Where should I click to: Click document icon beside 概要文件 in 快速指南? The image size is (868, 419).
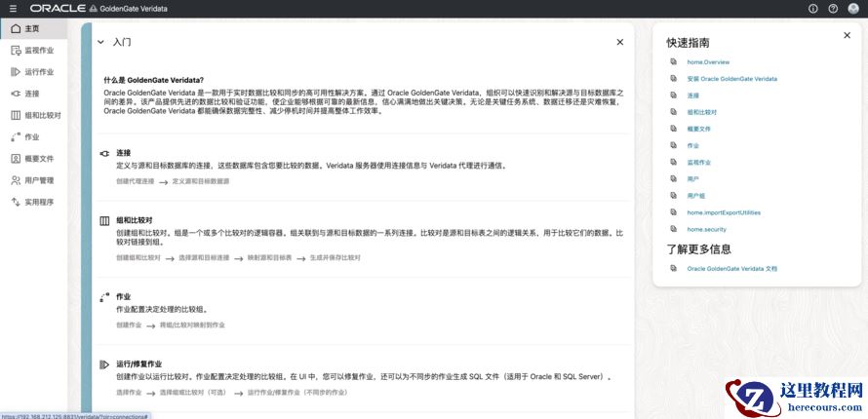[x=674, y=129]
